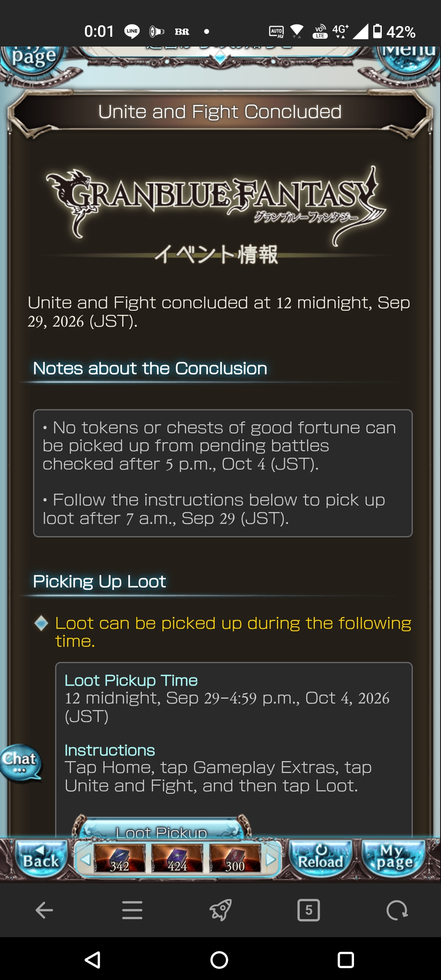
Task: Tap the Loot Pickup banner button
Action: 162,828
